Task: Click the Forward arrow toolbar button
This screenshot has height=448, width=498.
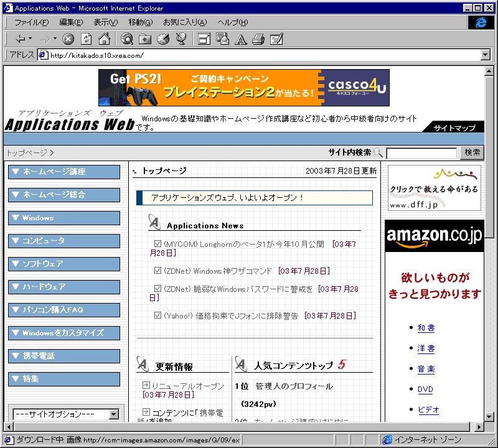Action: (45, 39)
